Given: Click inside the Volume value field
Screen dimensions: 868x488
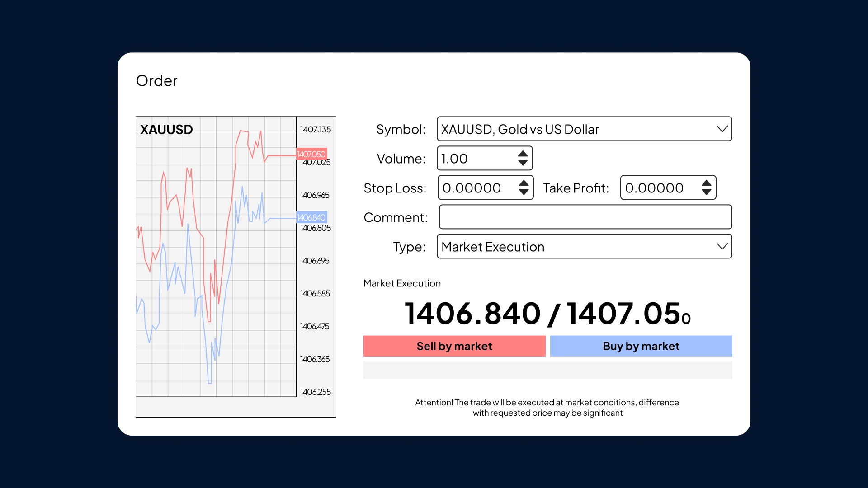Looking at the screenshot, I should (475, 159).
